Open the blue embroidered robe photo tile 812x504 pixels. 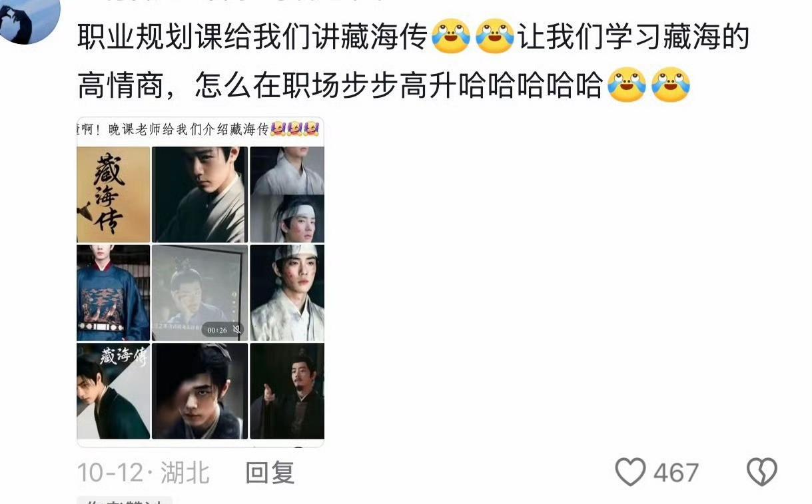tap(113, 293)
